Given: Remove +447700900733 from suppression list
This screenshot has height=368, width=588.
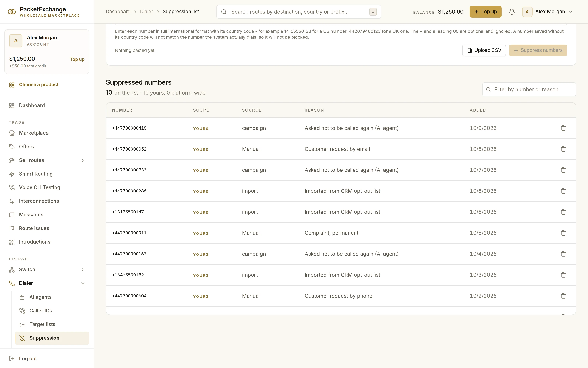Looking at the screenshot, I should click(x=563, y=170).
